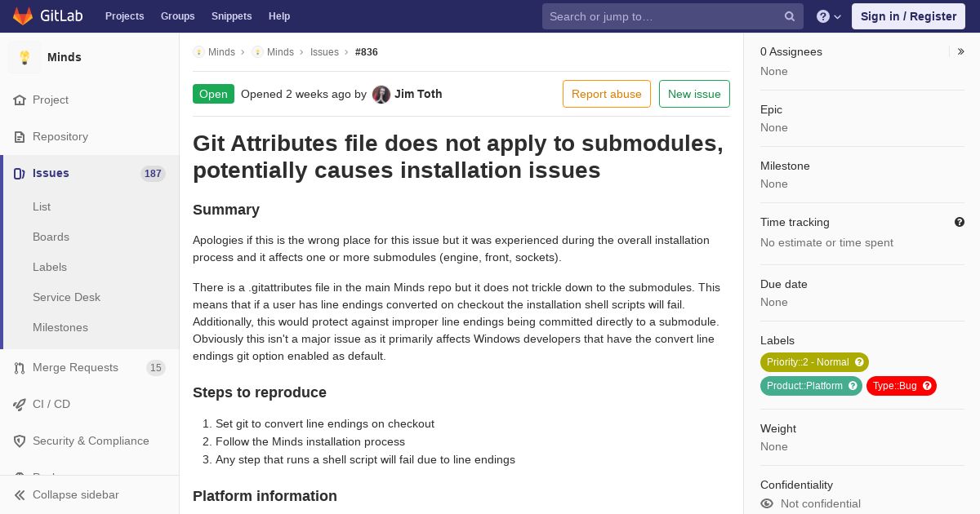Image resolution: width=980 pixels, height=514 pixels.
Task: Click the green Open status badge
Action: [213, 94]
